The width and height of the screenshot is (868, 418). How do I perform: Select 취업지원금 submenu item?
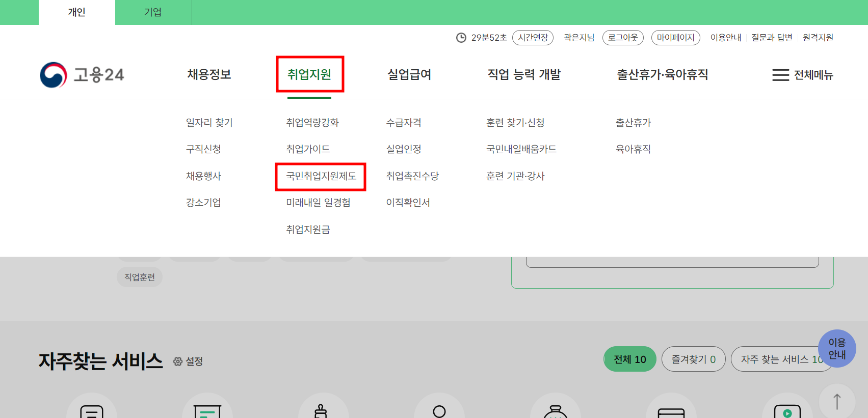pyautogui.click(x=308, y=230)
